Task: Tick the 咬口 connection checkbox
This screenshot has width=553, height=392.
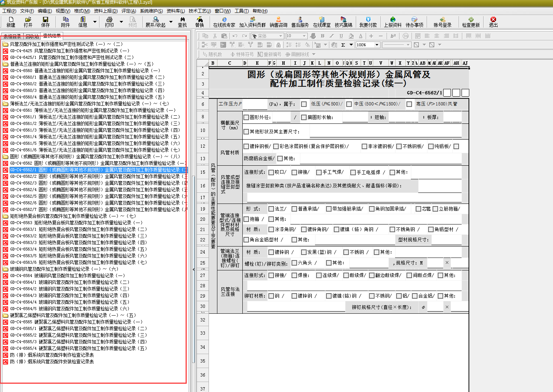Action: [x=271, y=172]
